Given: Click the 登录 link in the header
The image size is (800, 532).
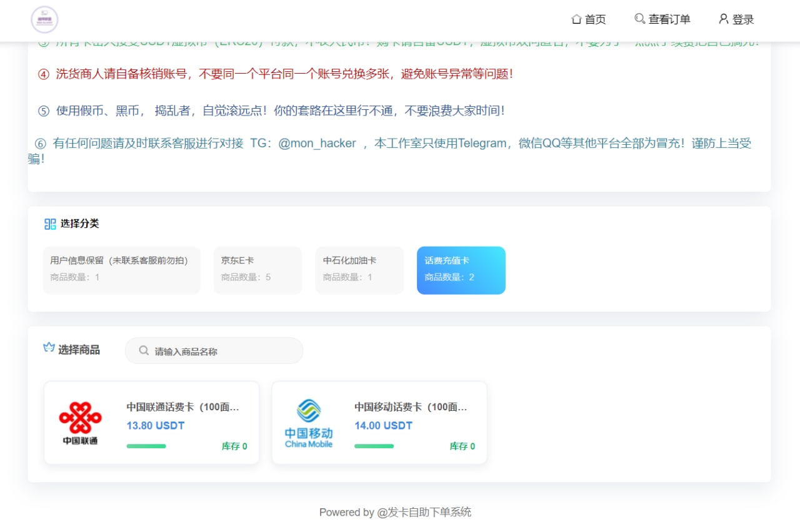Looking at the screenshot, I should pyautogui.click(x=737, y=19).
